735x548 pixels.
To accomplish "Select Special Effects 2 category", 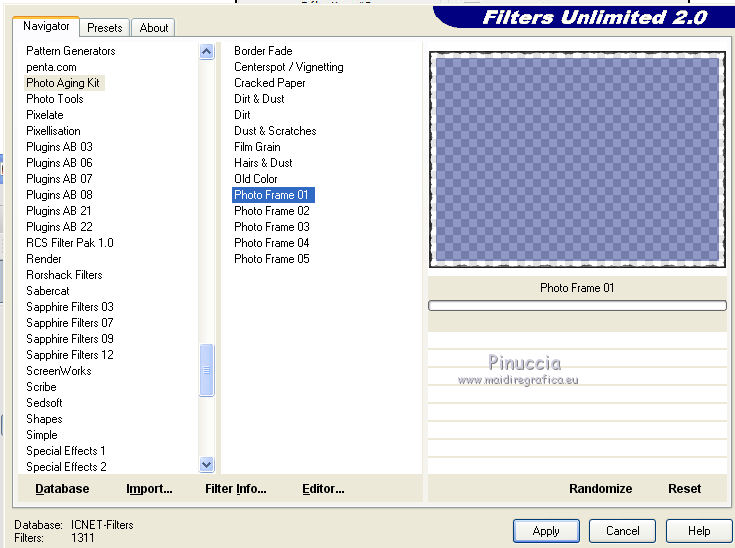I will 66,466.
